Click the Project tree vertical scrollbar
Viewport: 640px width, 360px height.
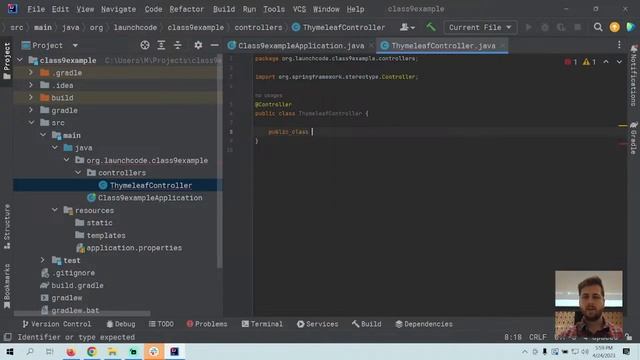(x=220, y=163)
